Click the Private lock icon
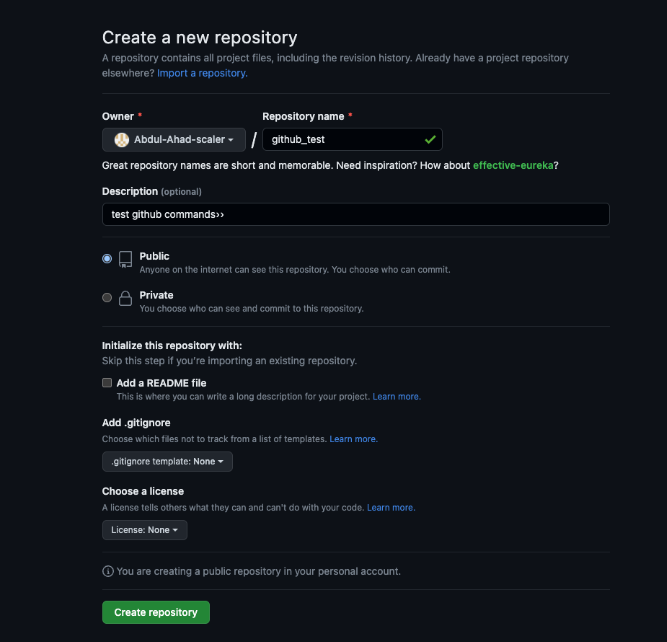Image resolution: width=667 pixels, height=642 pixels. pos(126,298)
